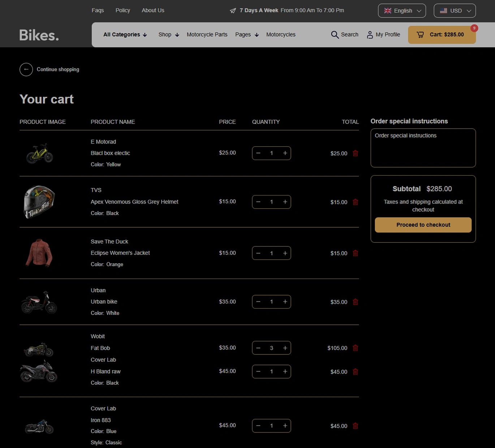Open the USD currency dropdown

pos(455,10)
